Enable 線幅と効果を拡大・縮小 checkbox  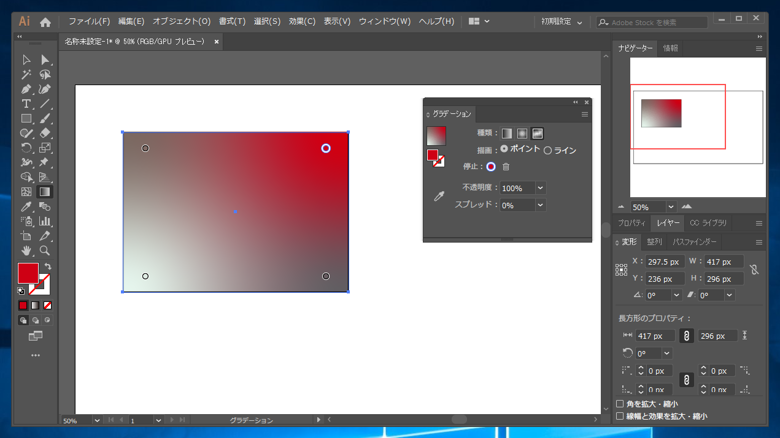pos(620,416)
